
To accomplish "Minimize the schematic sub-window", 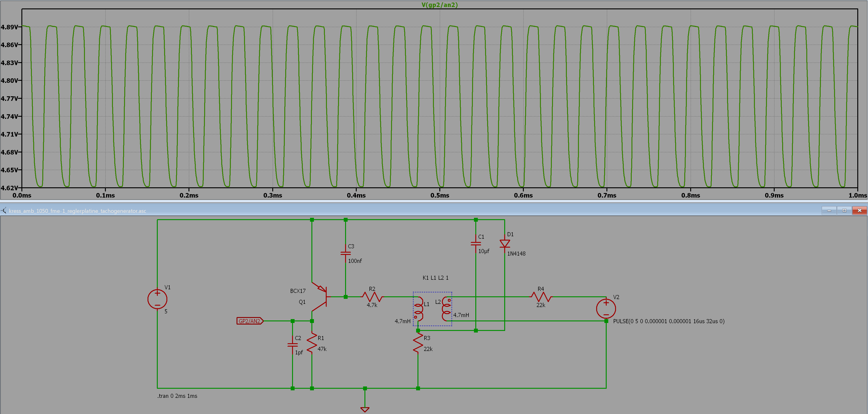I will (829, 211).
